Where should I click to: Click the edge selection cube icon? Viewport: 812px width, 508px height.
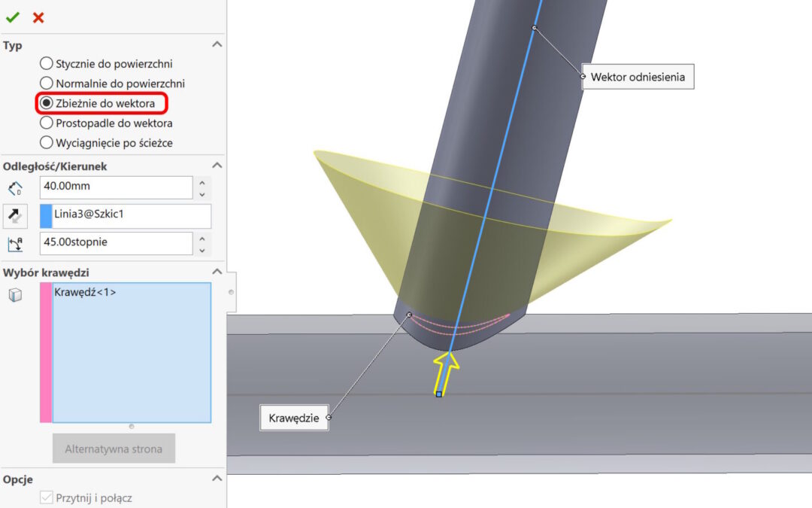[x=14, y=296]
